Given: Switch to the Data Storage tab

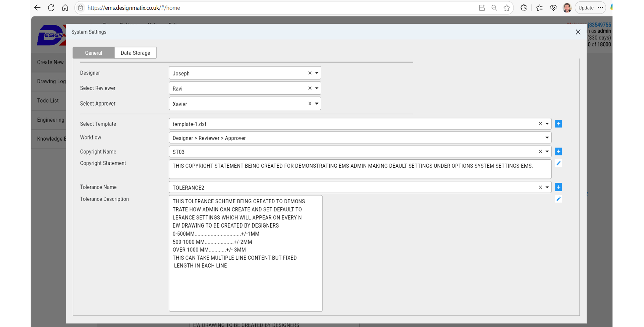Looking at the screenshot, I should coord(135,53).
